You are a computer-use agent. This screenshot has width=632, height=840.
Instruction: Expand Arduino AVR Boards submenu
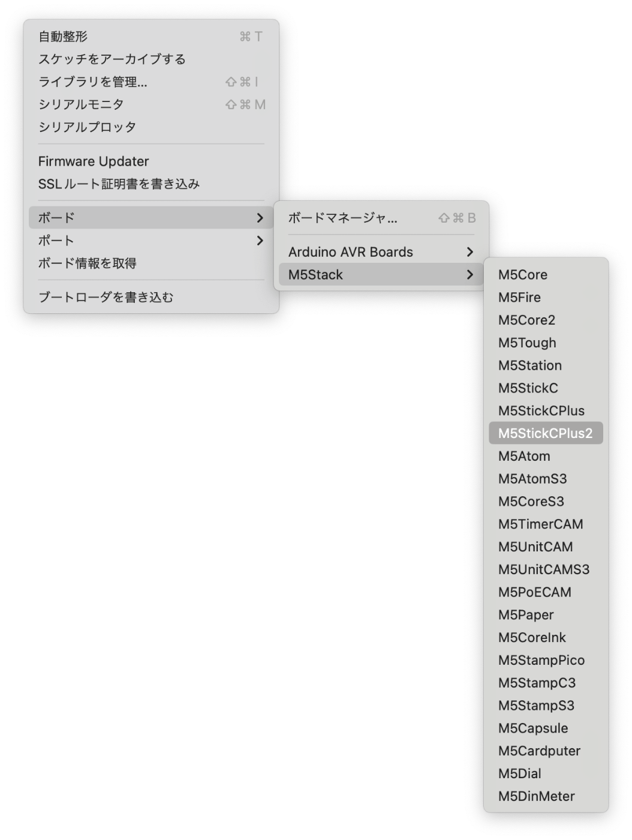[381, 252]
